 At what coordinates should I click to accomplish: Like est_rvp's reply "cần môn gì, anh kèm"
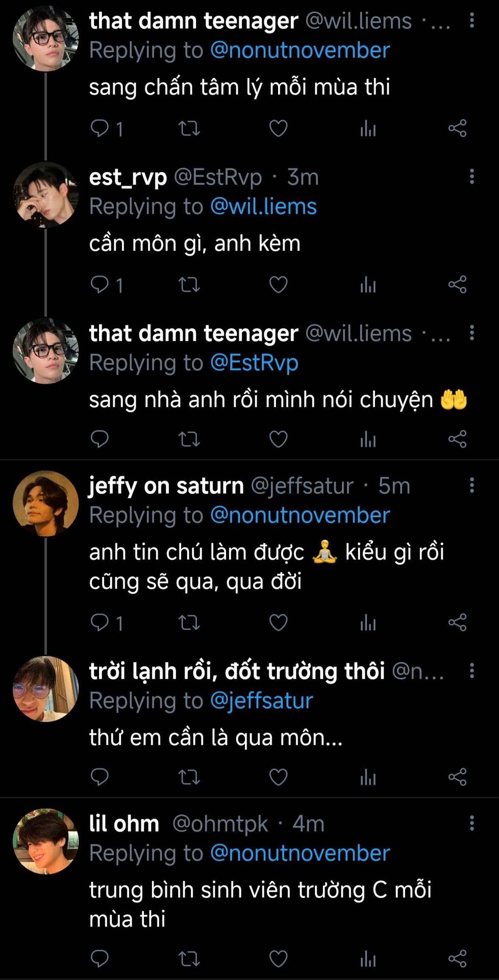[278, 284]
